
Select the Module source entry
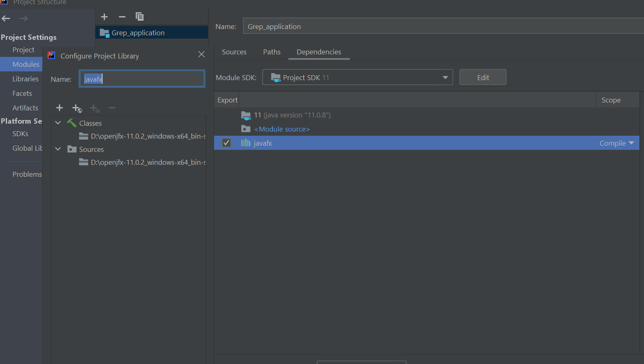coord(282,129)
